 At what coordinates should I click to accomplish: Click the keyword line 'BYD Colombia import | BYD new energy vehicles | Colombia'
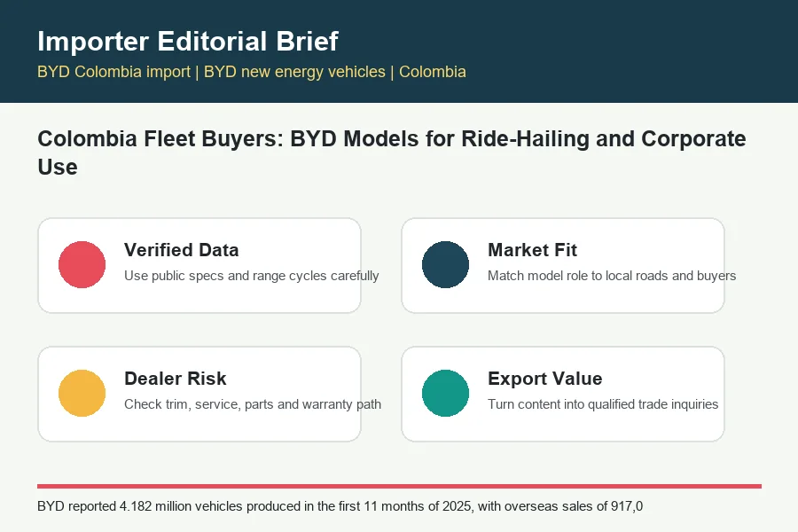click(252, 72)
